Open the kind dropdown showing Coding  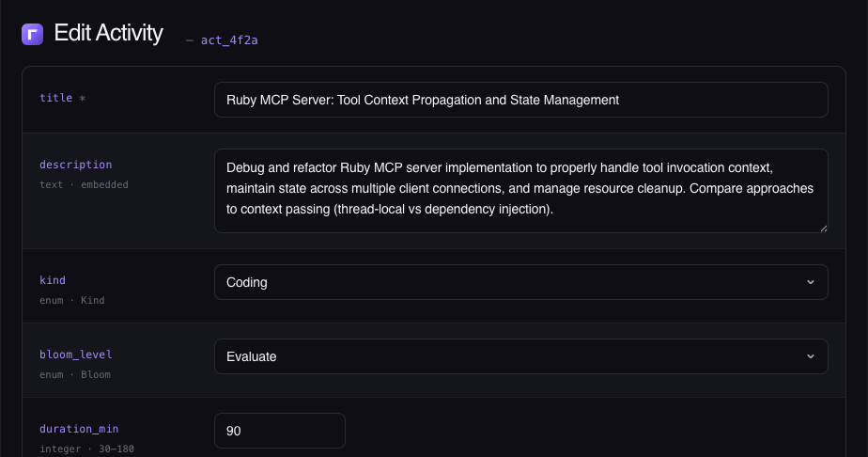pos(521,282)
